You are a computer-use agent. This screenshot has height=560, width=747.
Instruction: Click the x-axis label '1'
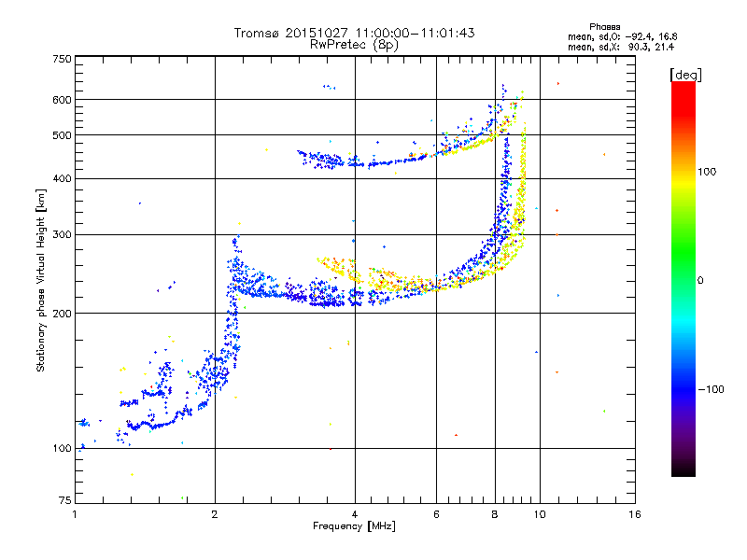(x=75, y=514)
